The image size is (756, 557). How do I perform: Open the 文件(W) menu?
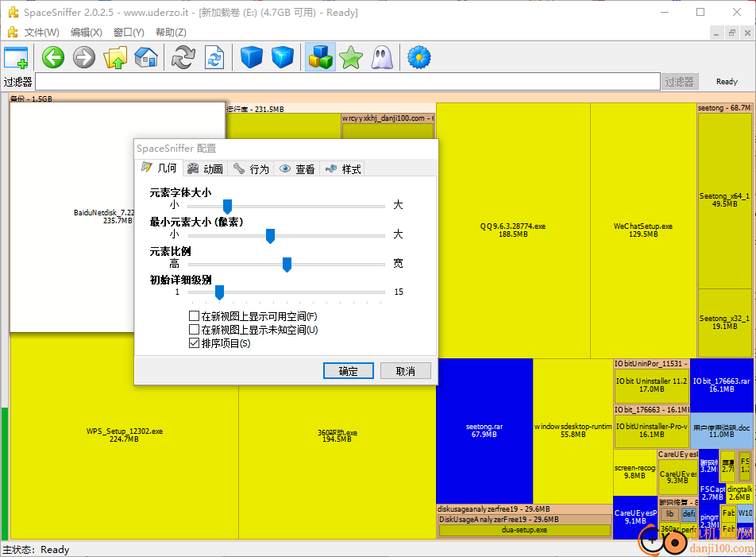[42, 33]
